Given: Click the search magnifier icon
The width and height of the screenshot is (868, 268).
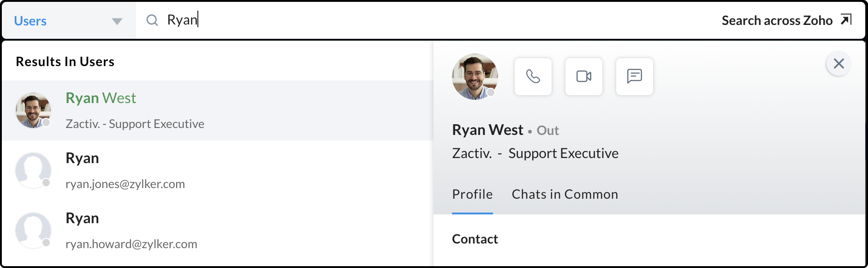Looking at the screenshot, I should click(x=152, y=20).
